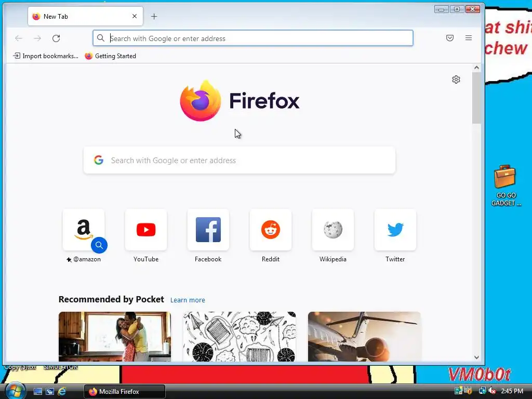Click the @amazon tile label
The image size is (532, 399).
point(84,259)
